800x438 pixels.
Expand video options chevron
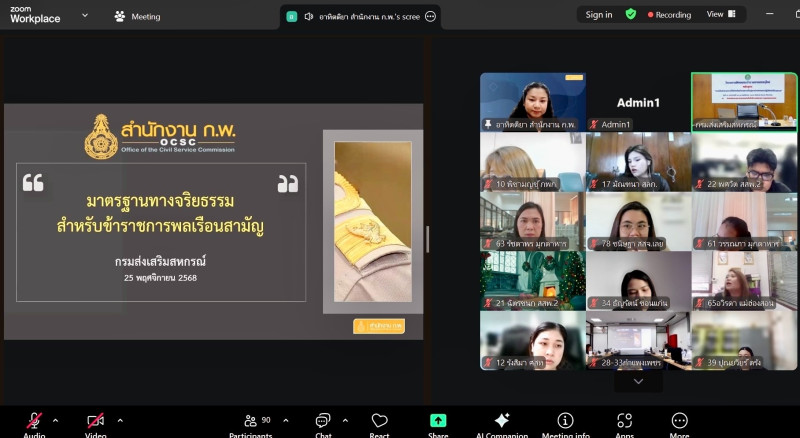click(120, 420)
